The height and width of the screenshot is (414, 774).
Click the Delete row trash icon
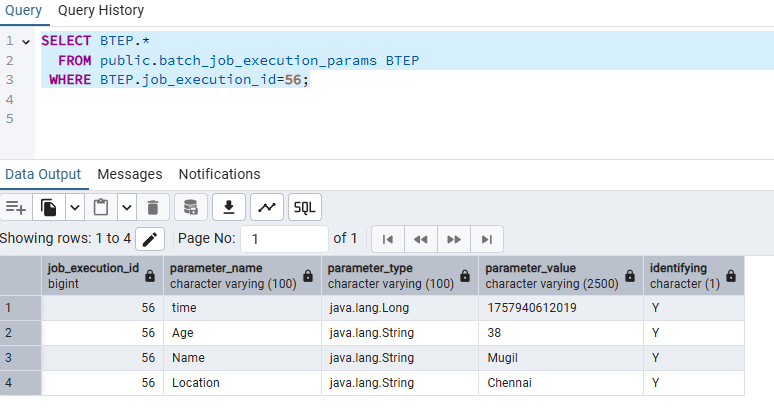coord(152,207)
